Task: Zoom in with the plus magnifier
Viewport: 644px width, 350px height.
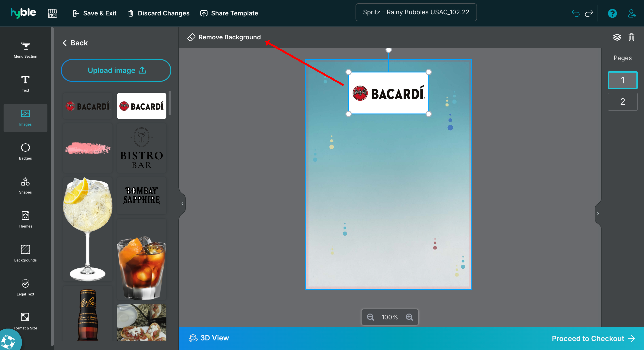Action: (409, 317)
